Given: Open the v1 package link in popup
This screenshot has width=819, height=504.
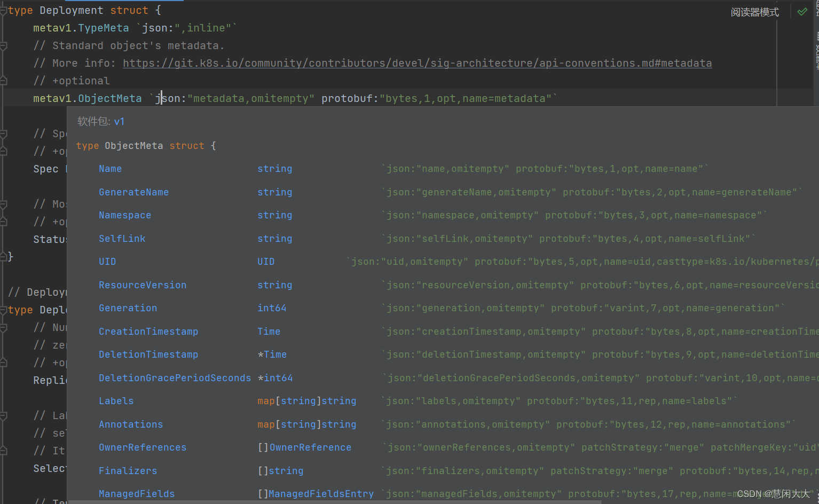Looking at the screenshot, I should [119, 122].
